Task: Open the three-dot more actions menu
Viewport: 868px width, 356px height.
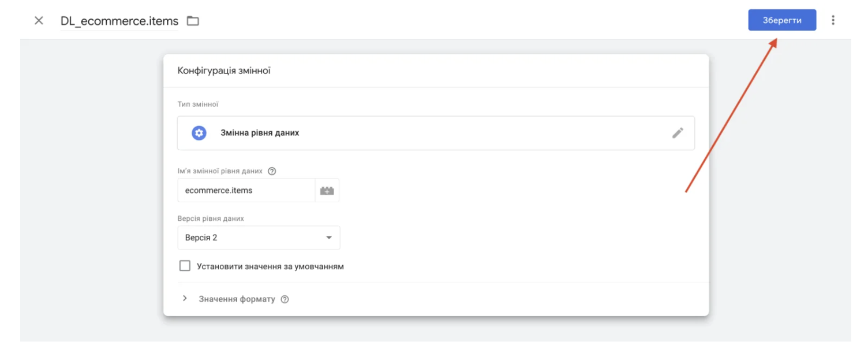Action: pos(833,20)
